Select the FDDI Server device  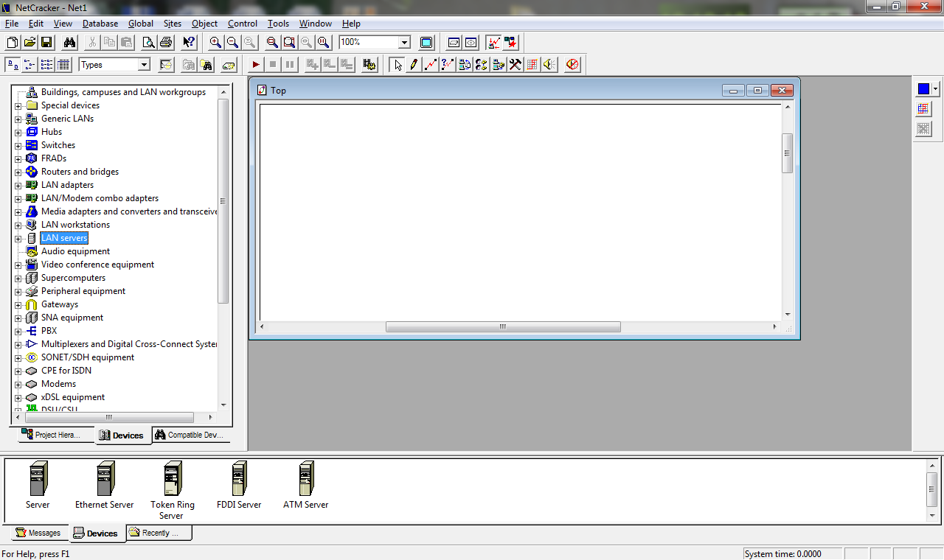[239, 486]
